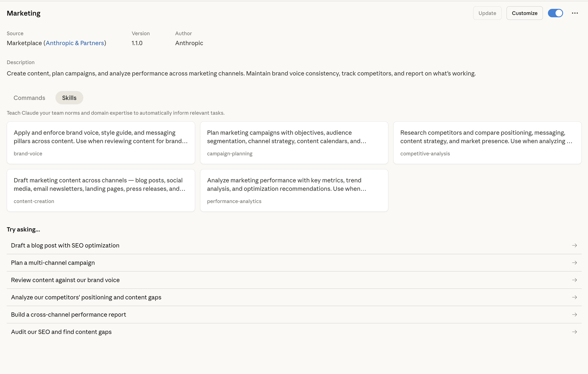The image size is (588, 374).
Task: Click the version number 1.1.0
Action: (x=137, y=43)
